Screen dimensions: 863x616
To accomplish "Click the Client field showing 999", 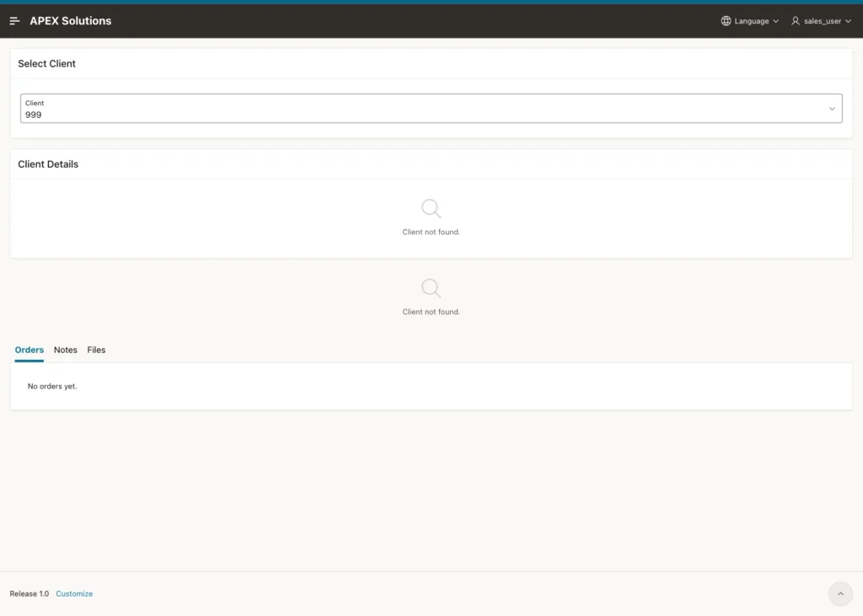I will click(431, 109).
